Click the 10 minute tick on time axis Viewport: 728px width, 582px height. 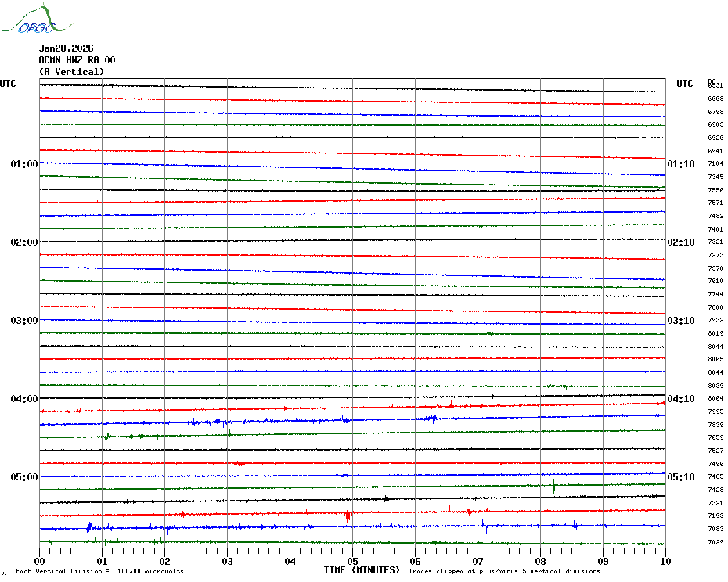click(x=665, y=561)
